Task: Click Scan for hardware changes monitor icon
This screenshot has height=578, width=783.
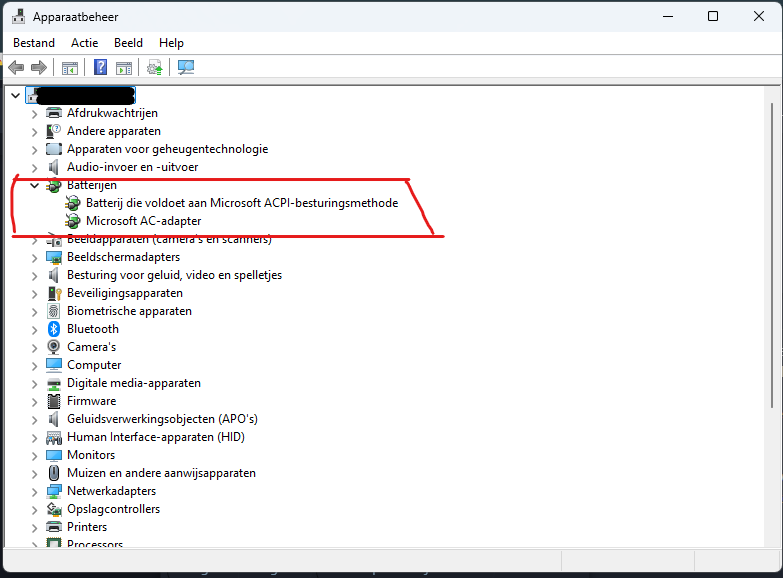Action: (186, 67)
